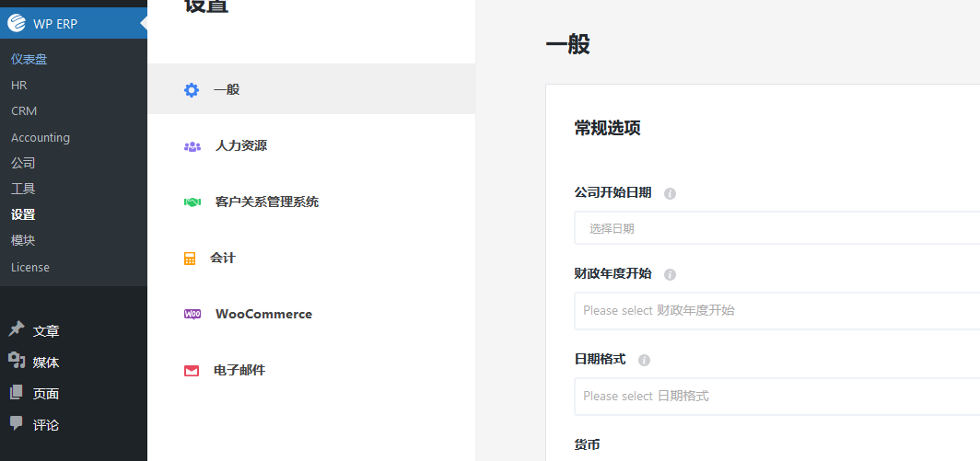The height and width of the screenshot is (461, 980).
Task: Click the WP ERP logo icon
Action: pyautogui.click(x=17, y=24)
